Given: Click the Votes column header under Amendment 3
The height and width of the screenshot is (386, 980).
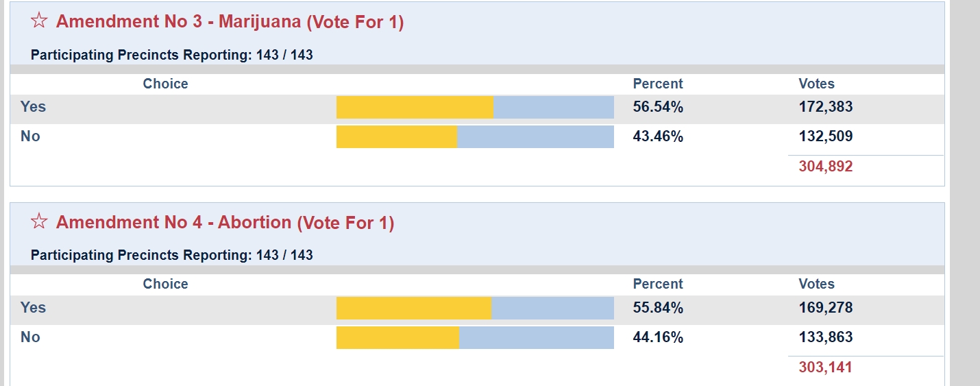Looking at the screenshot, I should click(816, 84).
